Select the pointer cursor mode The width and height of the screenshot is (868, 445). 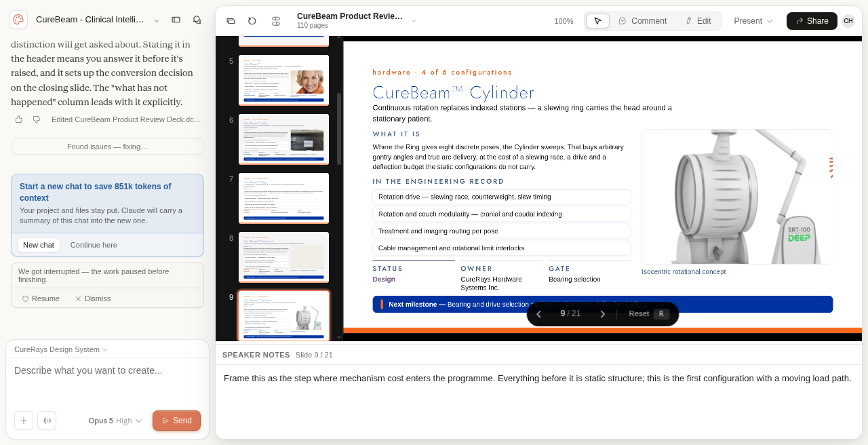coord(597,21)
